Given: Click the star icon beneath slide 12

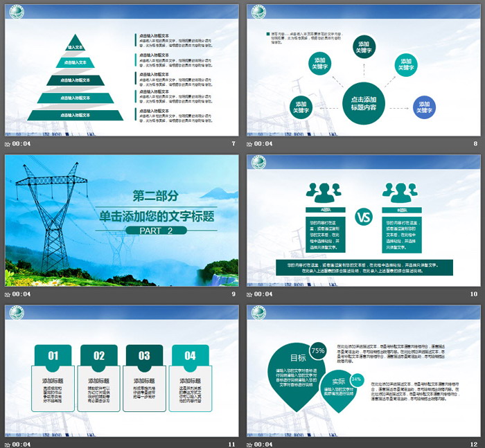Looking at the screenshot, I should [x=250, y=444].
